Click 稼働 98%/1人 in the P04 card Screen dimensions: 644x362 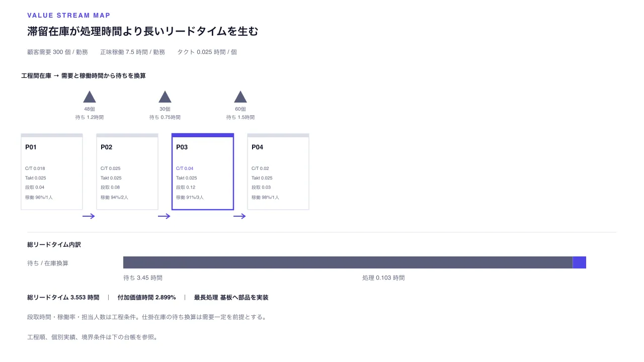pos(265,198)
